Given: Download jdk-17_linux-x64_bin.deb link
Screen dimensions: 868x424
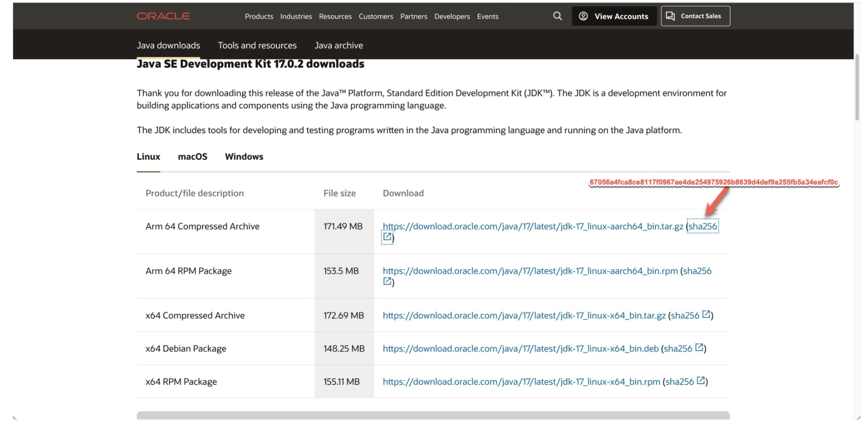Looking at the screenshot, I should click(x=520, y=349).
